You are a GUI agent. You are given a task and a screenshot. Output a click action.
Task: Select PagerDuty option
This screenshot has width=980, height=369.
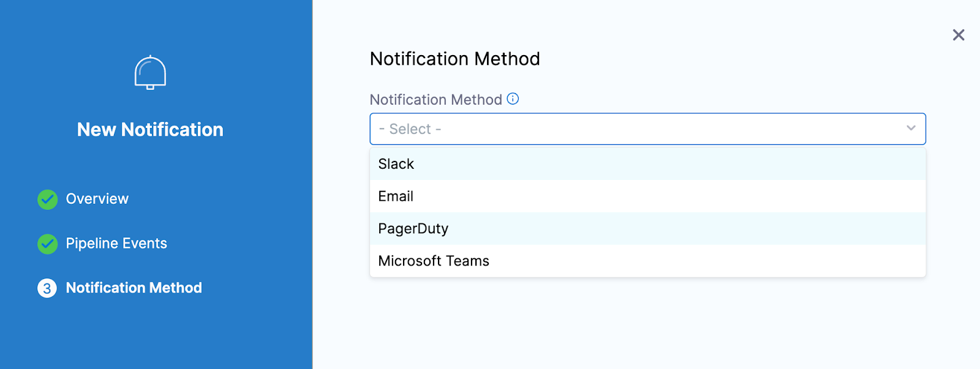647,229
